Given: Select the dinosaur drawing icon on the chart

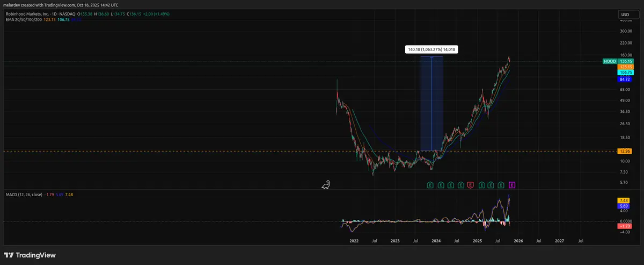Looking at the screenshot, I should point(326,185).
